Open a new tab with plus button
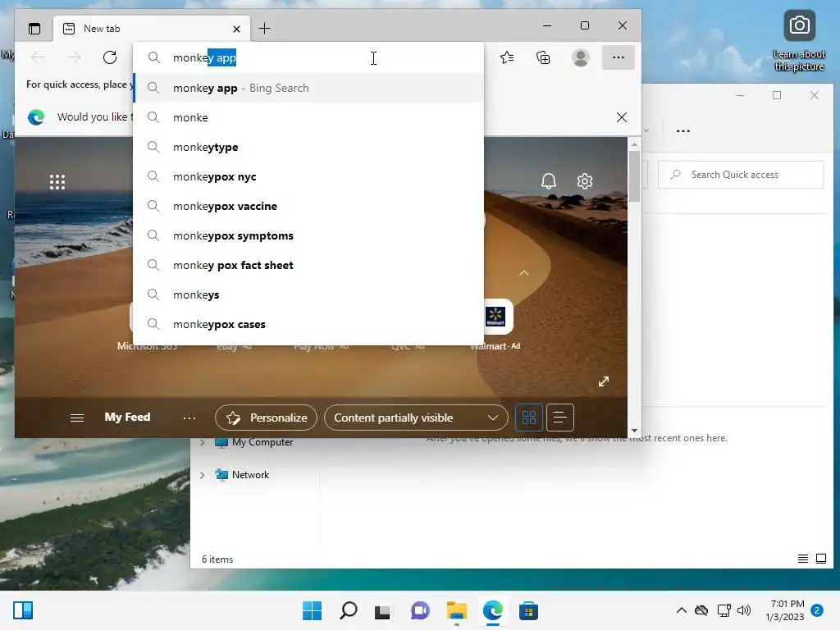 [265, 29]
